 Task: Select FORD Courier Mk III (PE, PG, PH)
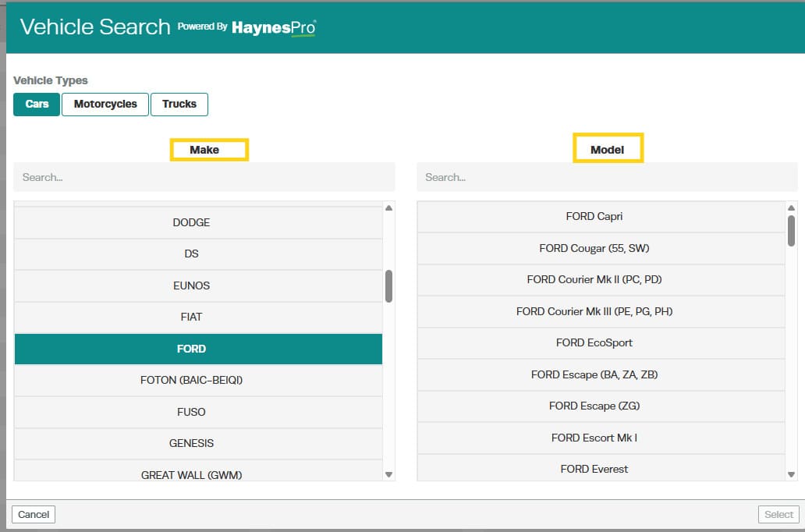click(x=601, y=312)
